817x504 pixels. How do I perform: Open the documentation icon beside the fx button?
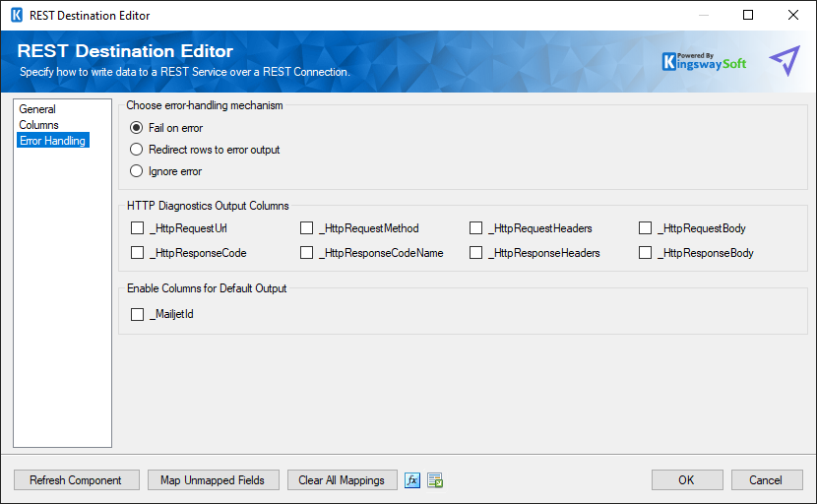point(435,480)
